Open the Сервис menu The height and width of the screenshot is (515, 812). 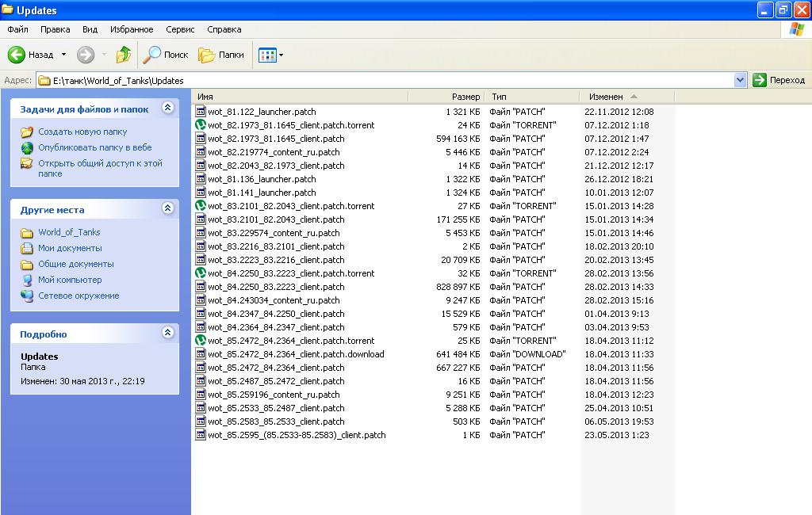pyautogui.click(x=180, y=29)
